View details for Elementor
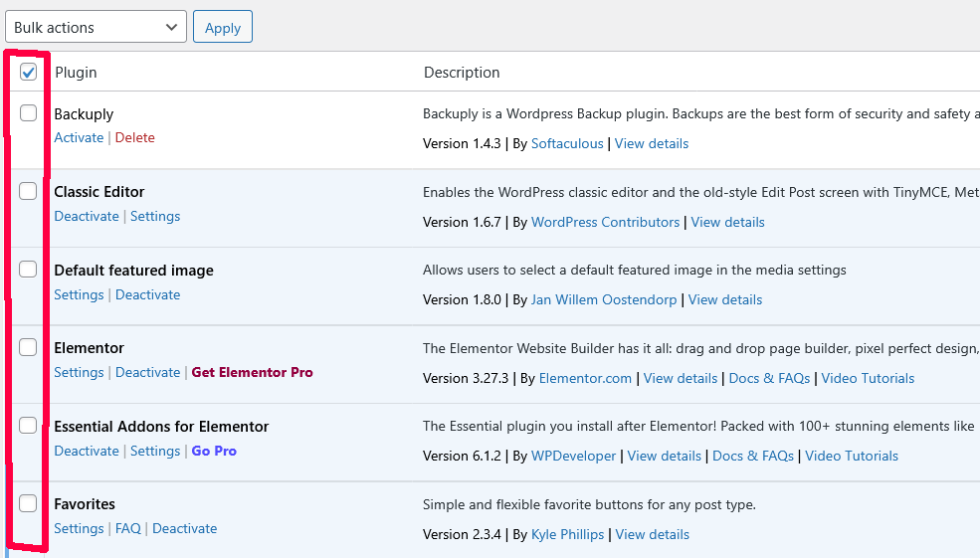Screen dimensions: 980x558 click(680, 379)
